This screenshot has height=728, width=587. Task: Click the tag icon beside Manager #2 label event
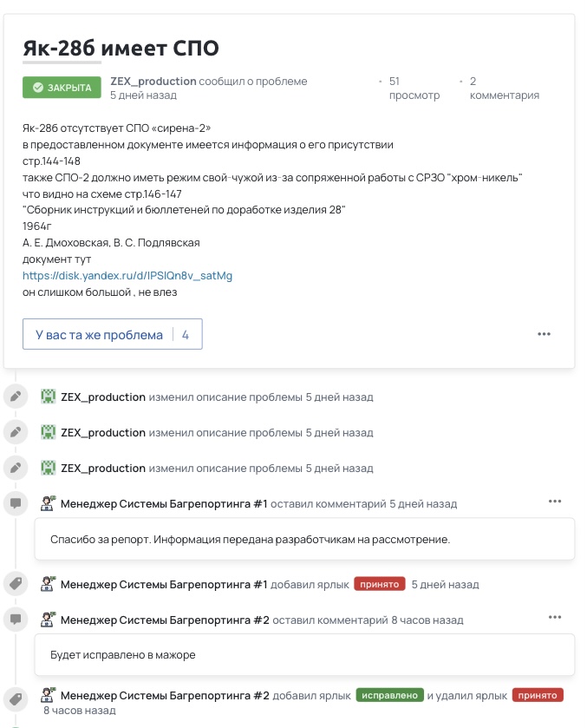[15, 699]
